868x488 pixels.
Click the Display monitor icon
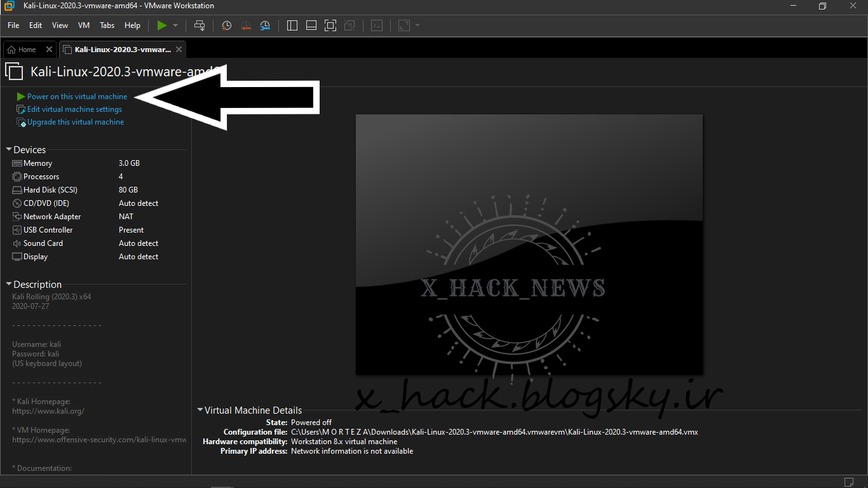pos(17,257)
